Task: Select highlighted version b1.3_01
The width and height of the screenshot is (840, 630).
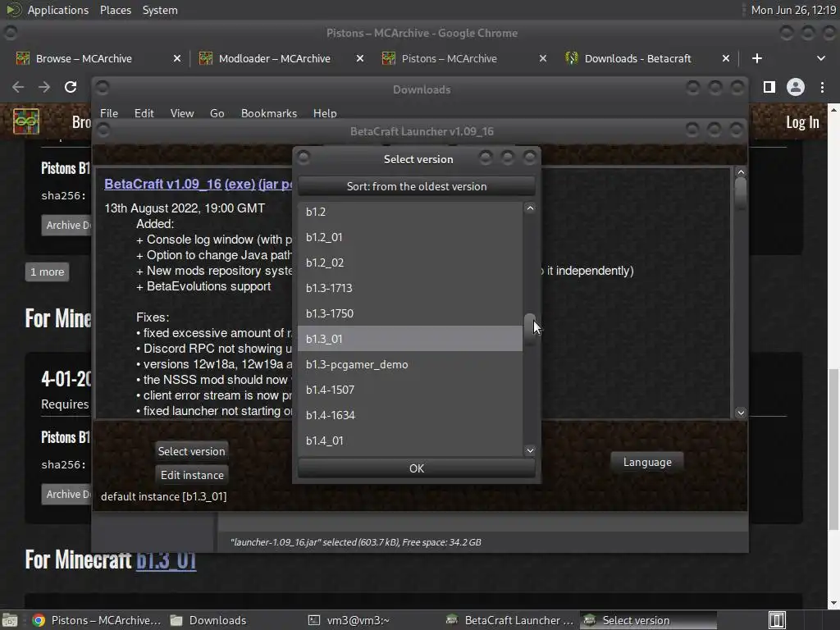Action: [x=410, y=339]
